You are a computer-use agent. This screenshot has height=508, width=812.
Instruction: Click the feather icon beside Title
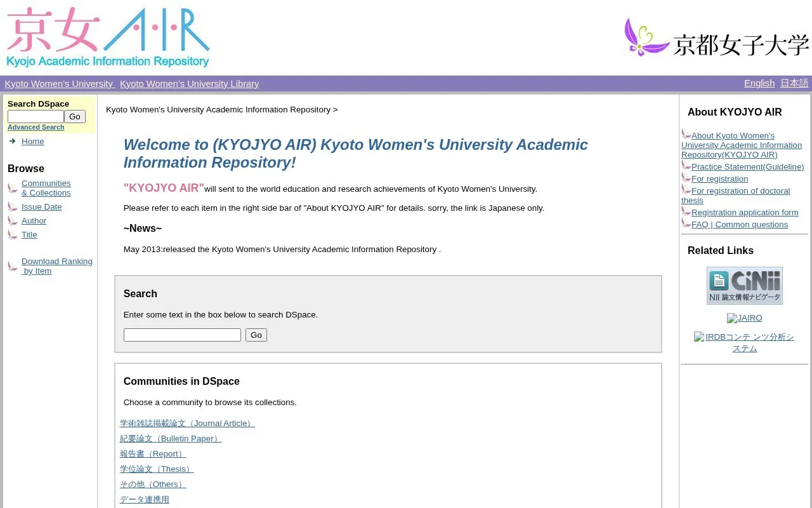(13, 235)
